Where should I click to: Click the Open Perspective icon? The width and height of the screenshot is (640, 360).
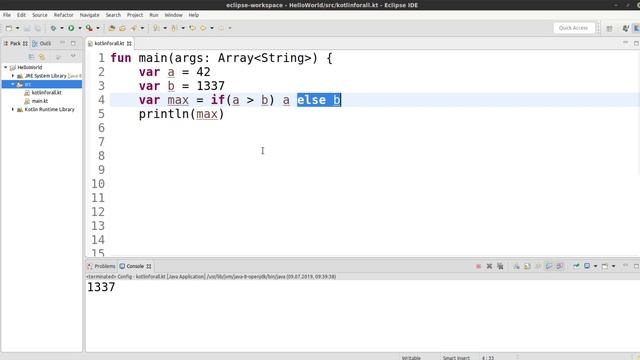click(609, 28)
